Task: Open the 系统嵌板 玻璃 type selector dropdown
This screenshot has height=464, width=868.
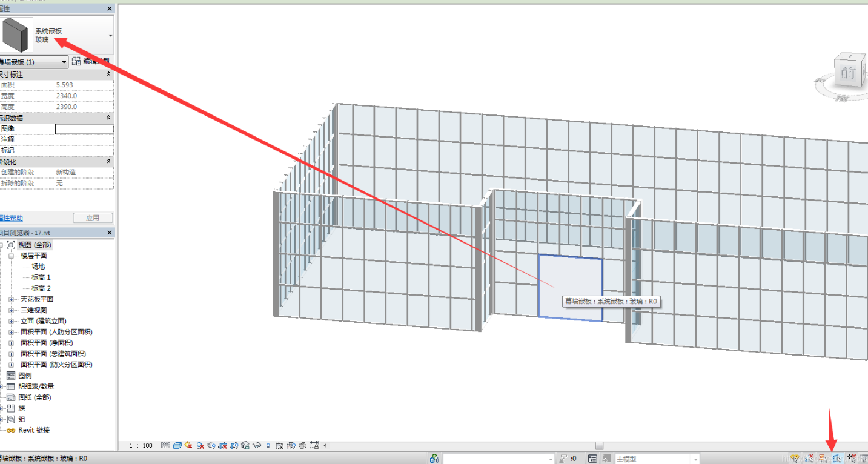Action: point(110,36)
